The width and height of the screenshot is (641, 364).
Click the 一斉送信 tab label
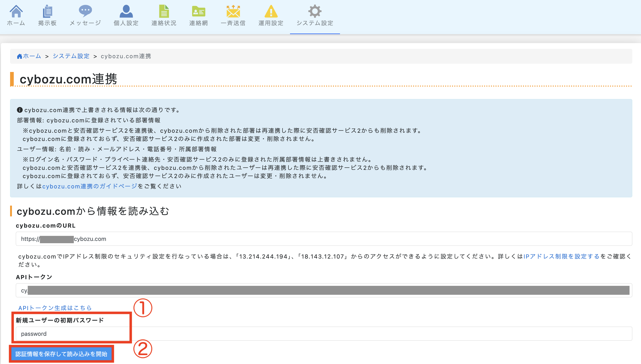233,23
